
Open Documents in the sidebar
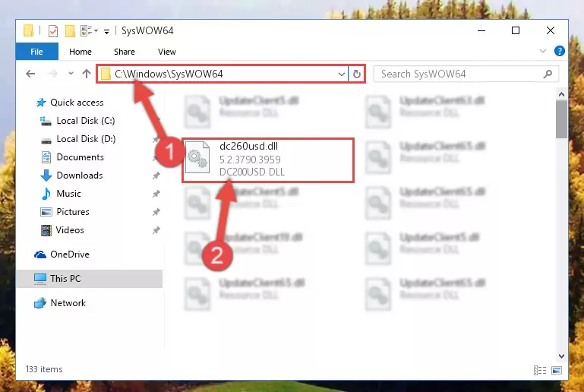coord(80,157)
